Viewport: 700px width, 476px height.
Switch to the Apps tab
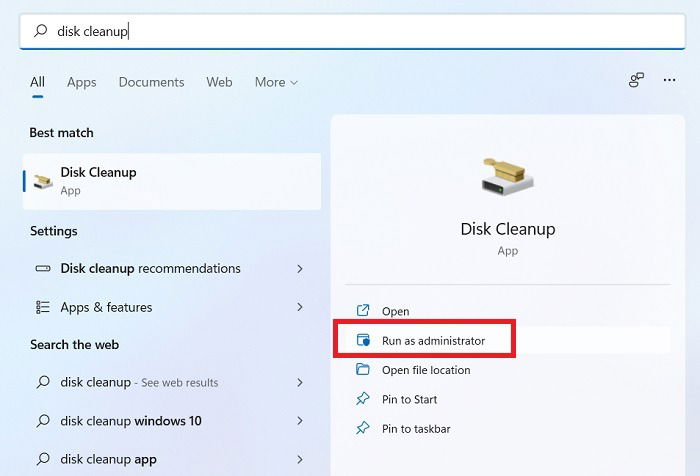(x=82, y=82)
